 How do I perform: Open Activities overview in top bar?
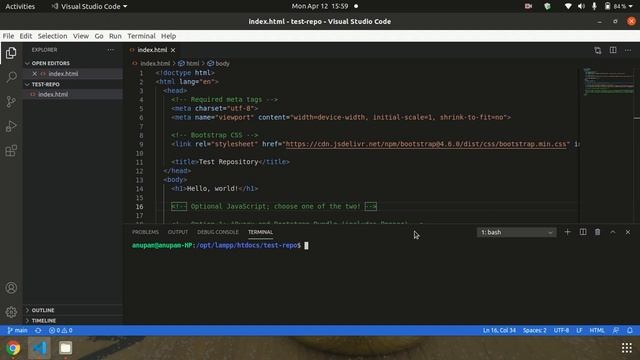pos(20,7)
